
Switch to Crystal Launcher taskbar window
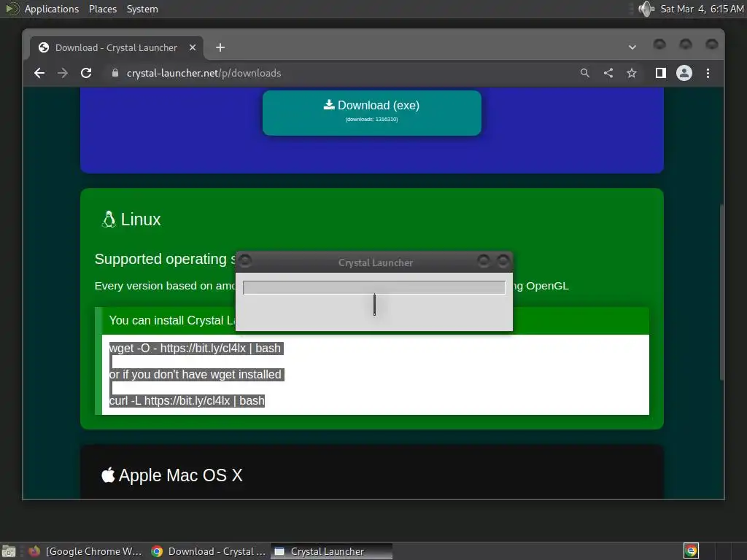332,551
